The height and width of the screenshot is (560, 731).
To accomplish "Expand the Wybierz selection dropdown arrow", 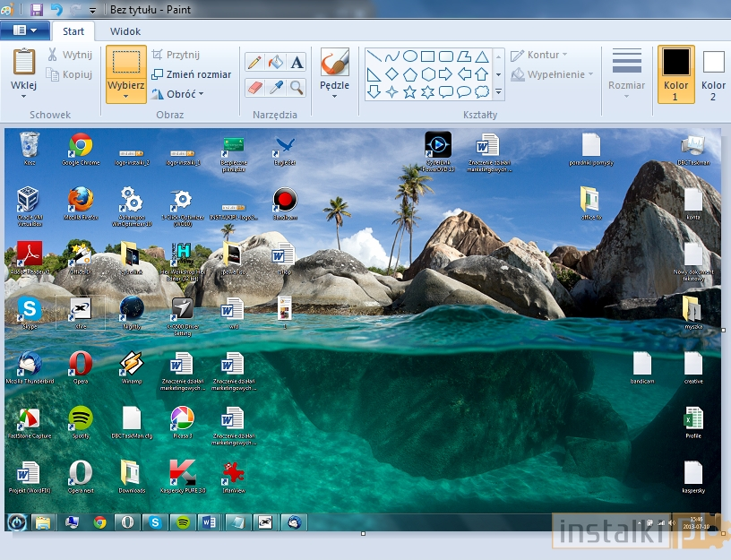I will (125, 96).
